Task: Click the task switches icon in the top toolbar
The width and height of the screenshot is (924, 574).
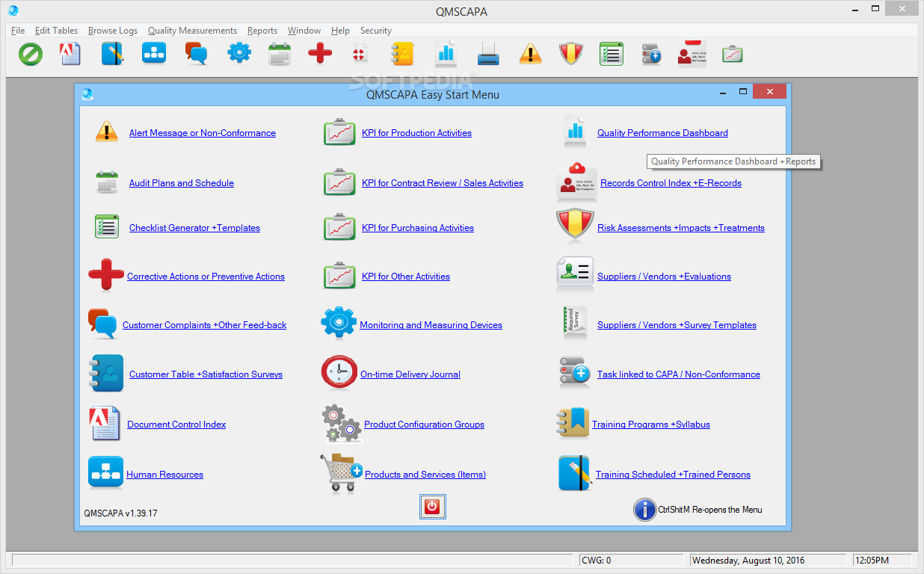Action: 651,54
